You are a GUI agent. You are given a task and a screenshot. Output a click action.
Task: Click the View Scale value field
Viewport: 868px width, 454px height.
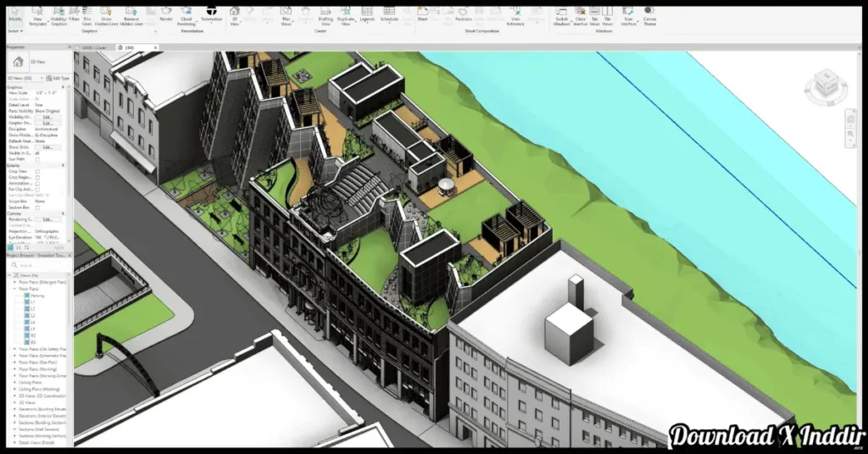(x=50, y=93)
